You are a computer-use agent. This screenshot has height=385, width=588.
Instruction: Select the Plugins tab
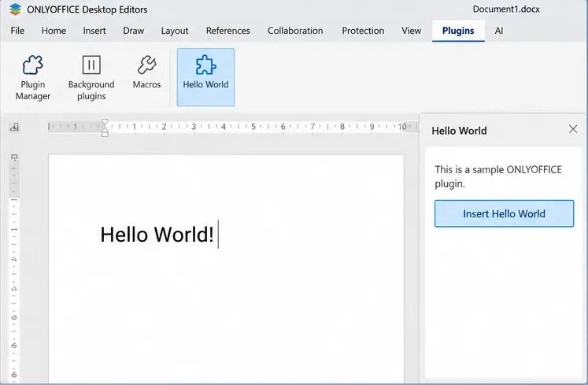click(x=458, y=31)
